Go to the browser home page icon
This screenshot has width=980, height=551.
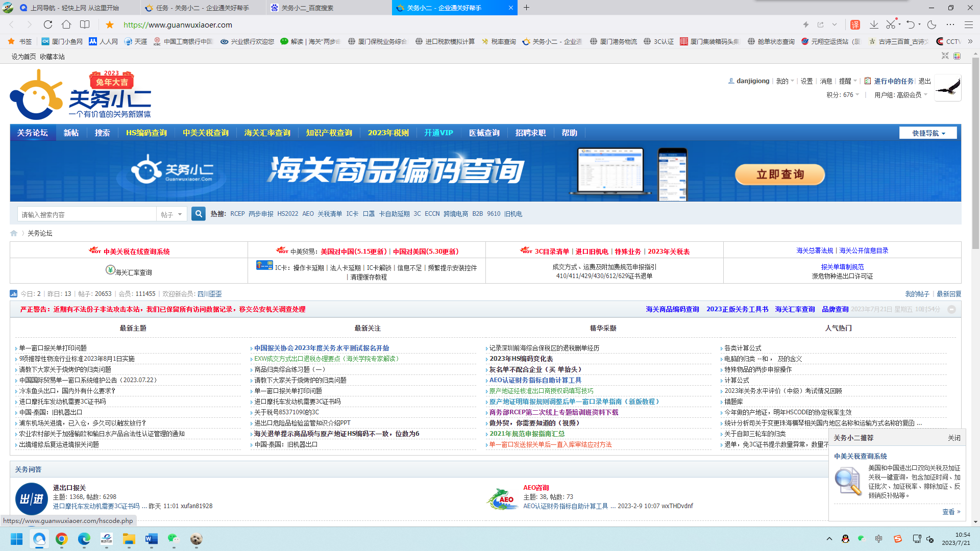(x=66, y=24)
